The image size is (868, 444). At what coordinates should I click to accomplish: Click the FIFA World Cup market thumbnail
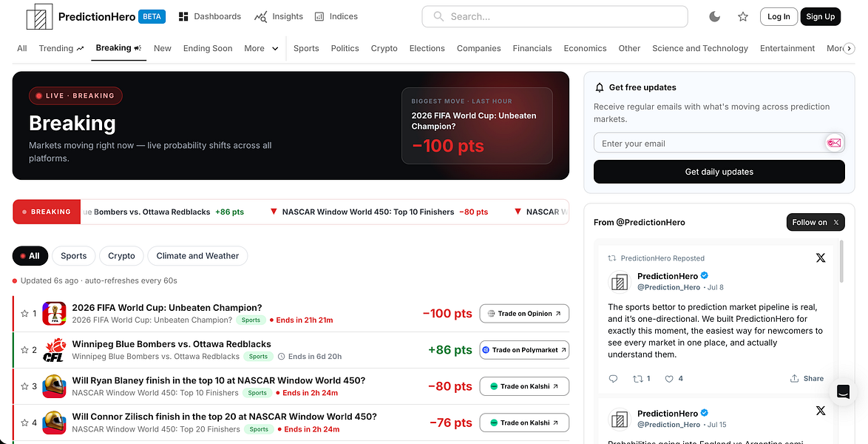click(x=54, y=313)
